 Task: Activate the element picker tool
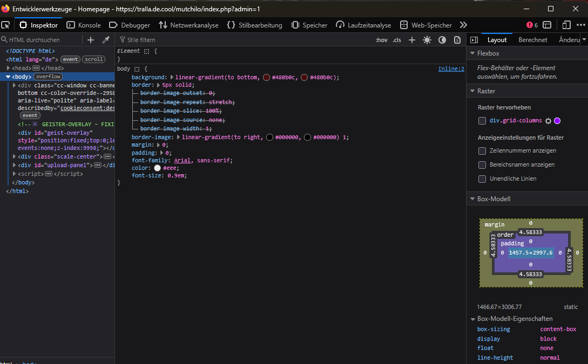click(6, 25)
